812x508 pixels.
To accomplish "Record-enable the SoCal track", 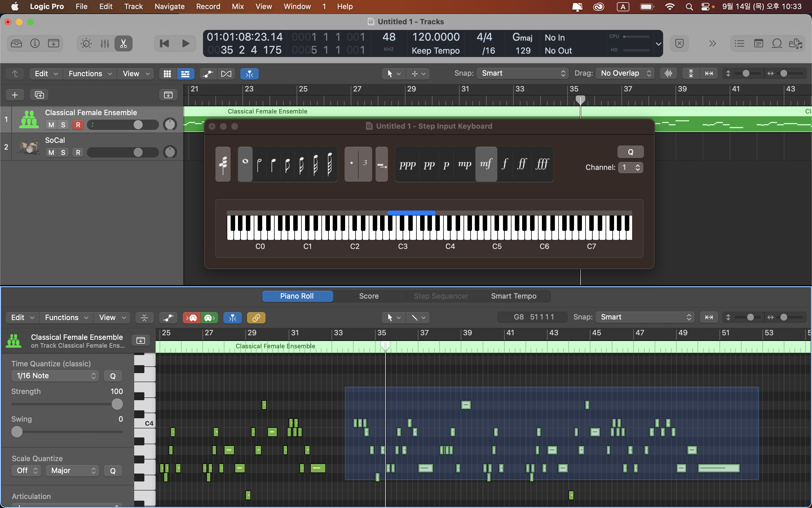I will (78, 152).
